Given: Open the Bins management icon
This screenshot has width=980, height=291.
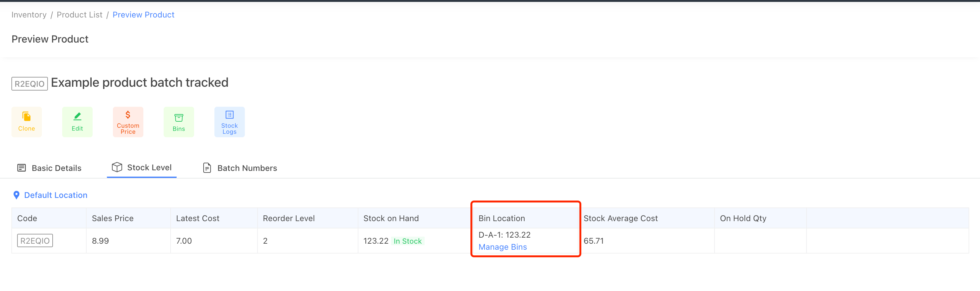Looking at the screenshot, I should [179, 117].
